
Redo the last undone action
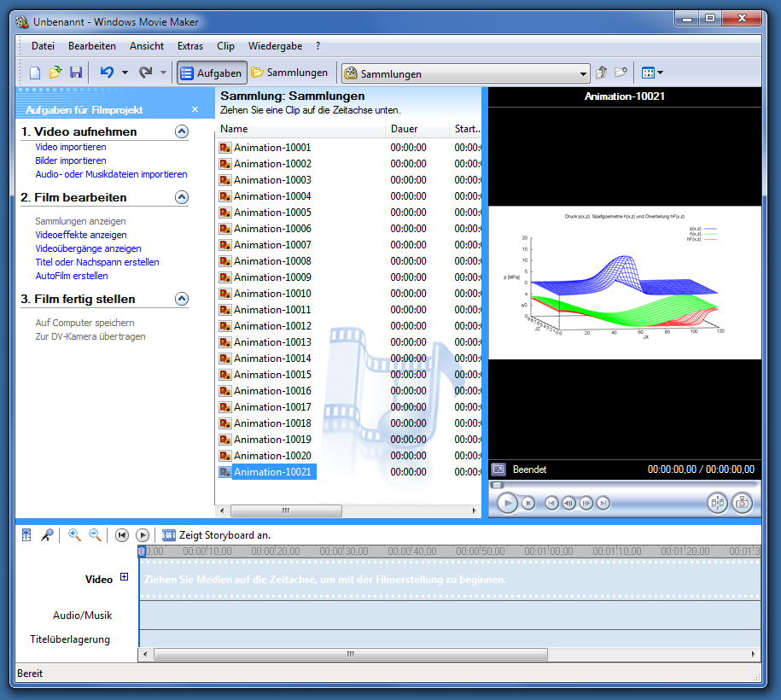point(145,73)
